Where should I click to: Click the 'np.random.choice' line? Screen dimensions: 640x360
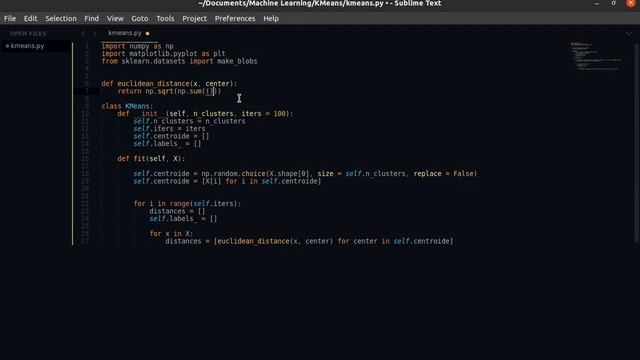tap(305, 174)
